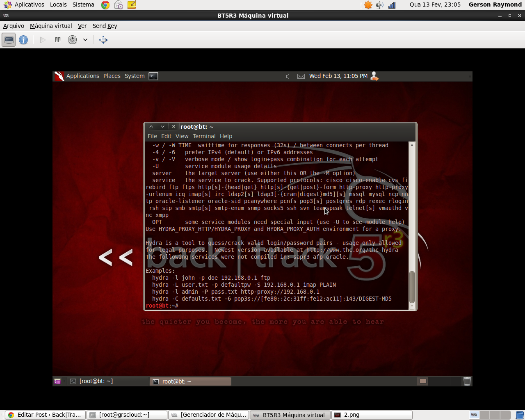The height and width of the screenshot is (420, 525).
Task: Click the virtual machine shutdown power icon
Action: pyautogui.click(x=72, y=40)
